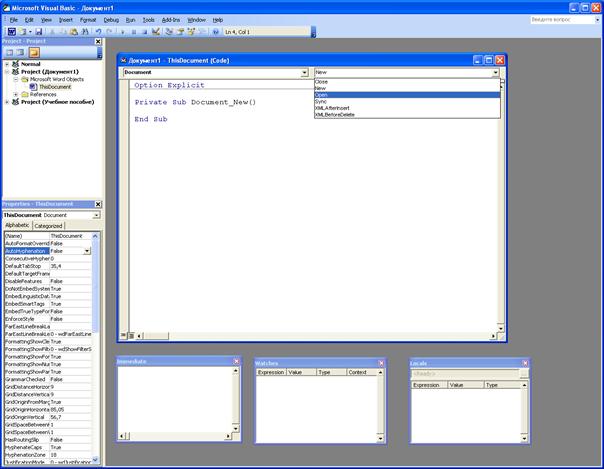Viewport: 604px width, 469px height.
Task: Open the Tools menu
Action: [x=148, y=20]
